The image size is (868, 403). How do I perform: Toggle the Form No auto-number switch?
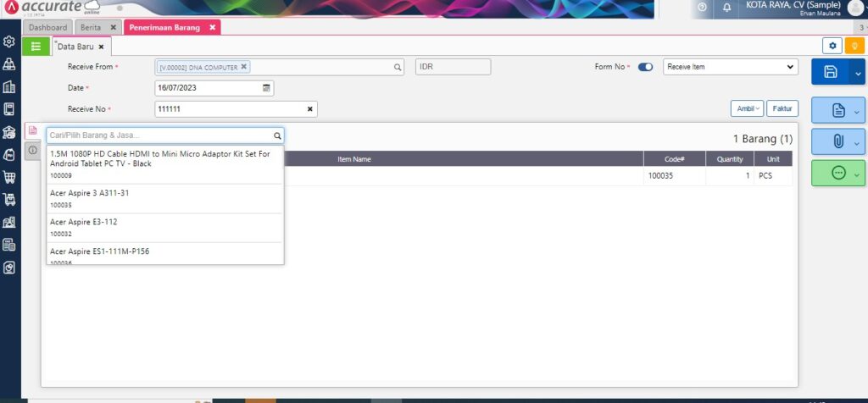(x=645, y=67)
